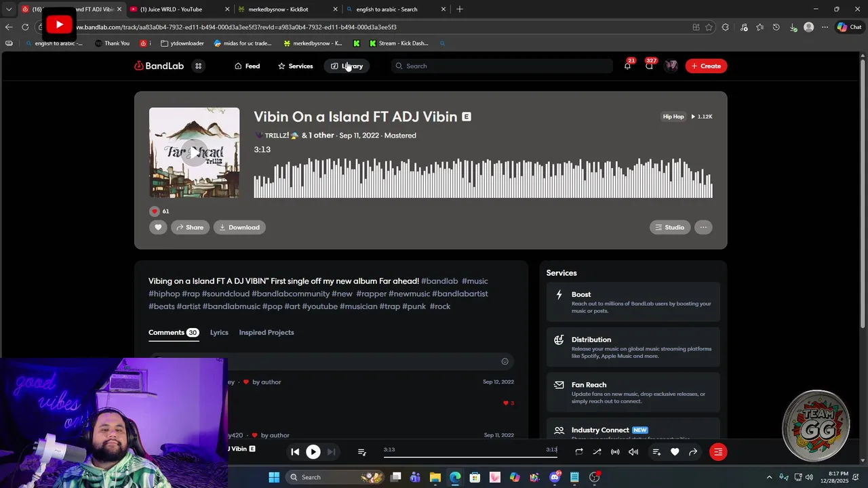Viewport: 868px width, 488px height.
Task: Download the track
Action: tap(239, 227)
